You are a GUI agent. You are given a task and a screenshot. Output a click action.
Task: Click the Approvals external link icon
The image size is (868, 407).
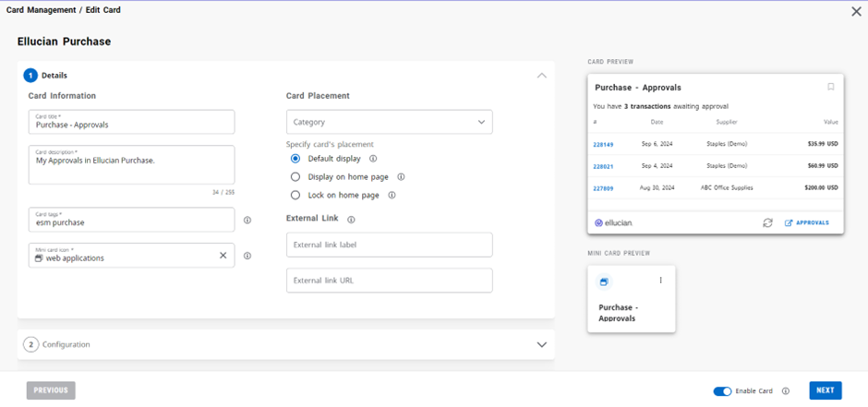789,222
